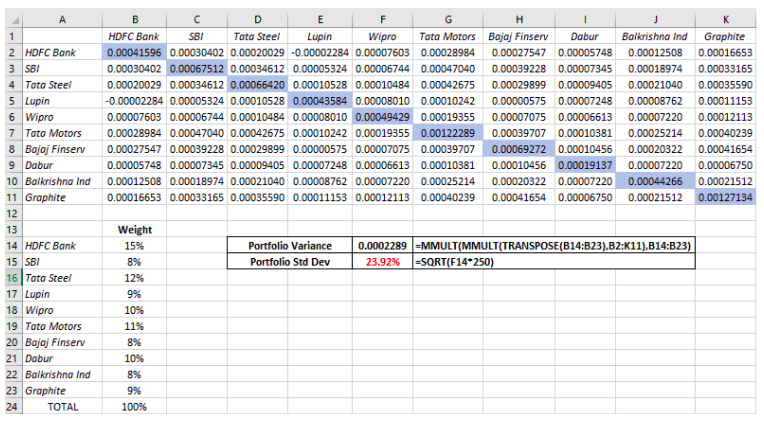Click negative value -0.00002284 in row 2
This screenshot has width=764, height=421.
320,52
